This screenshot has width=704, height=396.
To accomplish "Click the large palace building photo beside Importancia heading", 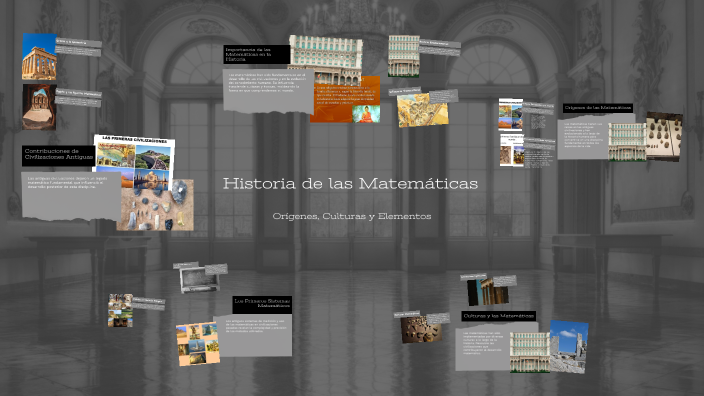I will [326, 59].
